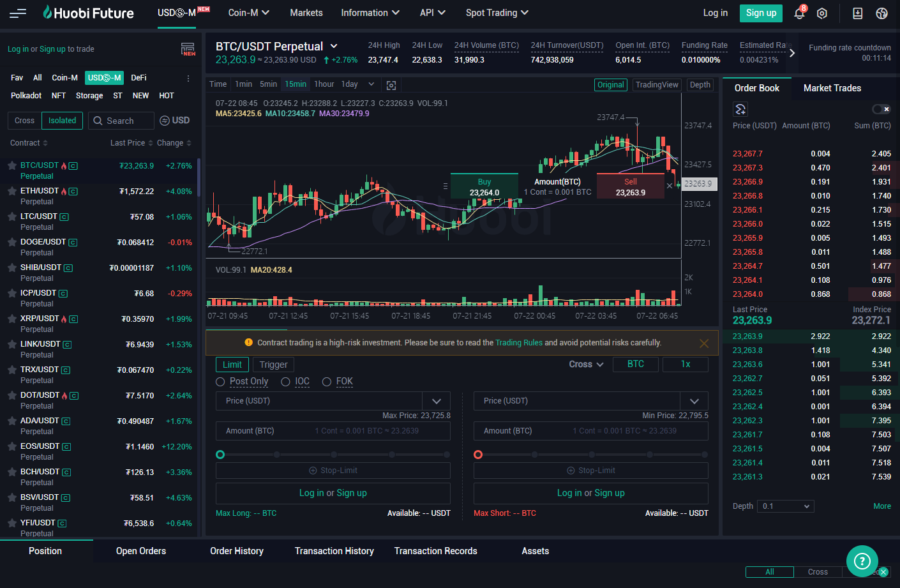The width and height of the screenshot is (900, 588).
Task: Open the Spot Trading dropdown
Action: tap(497, 13)
